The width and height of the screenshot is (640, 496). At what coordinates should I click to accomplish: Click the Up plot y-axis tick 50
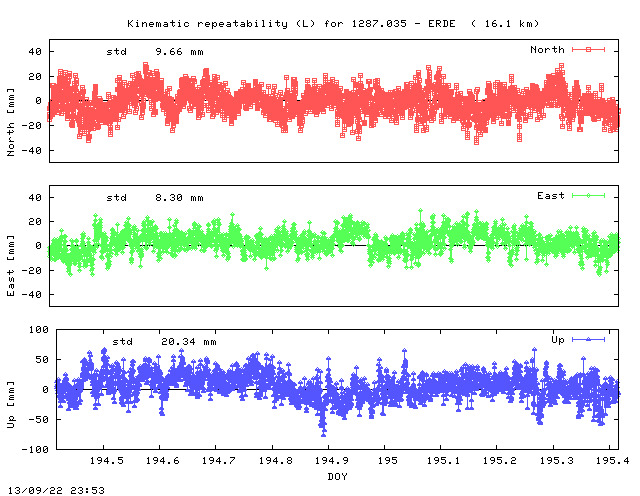[x=42, y=360]
